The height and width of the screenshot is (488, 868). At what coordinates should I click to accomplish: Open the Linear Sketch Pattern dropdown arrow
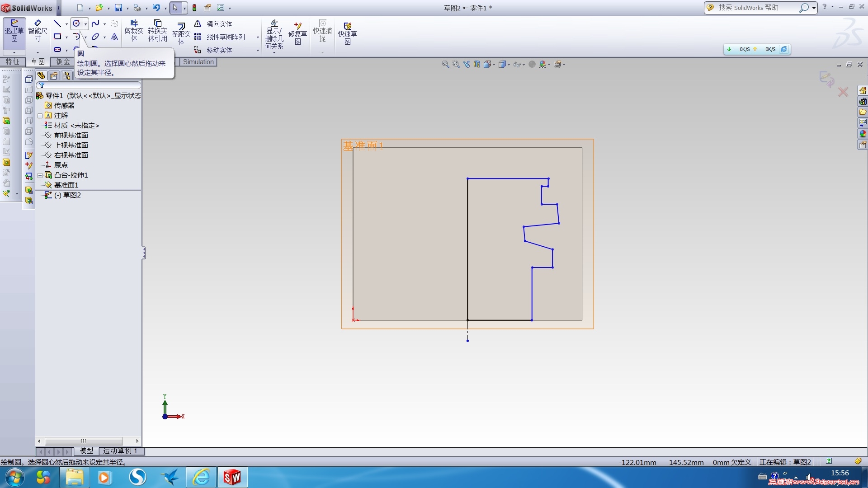(x=258, y=38)
